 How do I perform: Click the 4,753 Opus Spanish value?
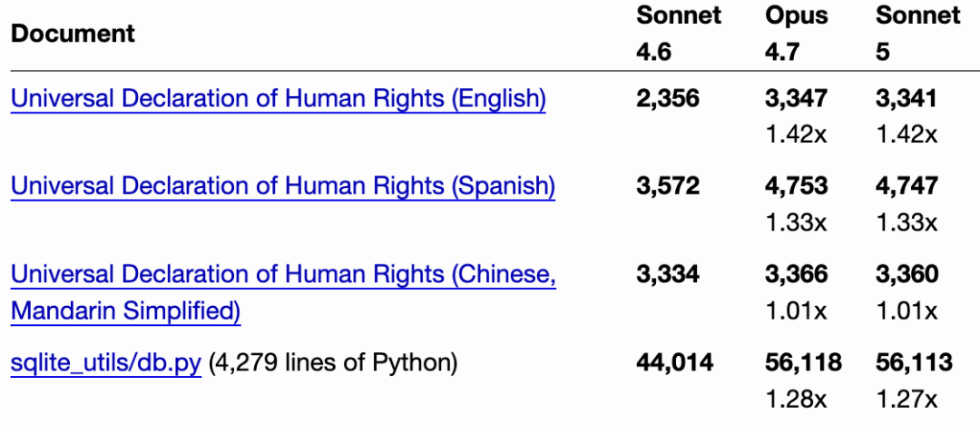(797, 186)
